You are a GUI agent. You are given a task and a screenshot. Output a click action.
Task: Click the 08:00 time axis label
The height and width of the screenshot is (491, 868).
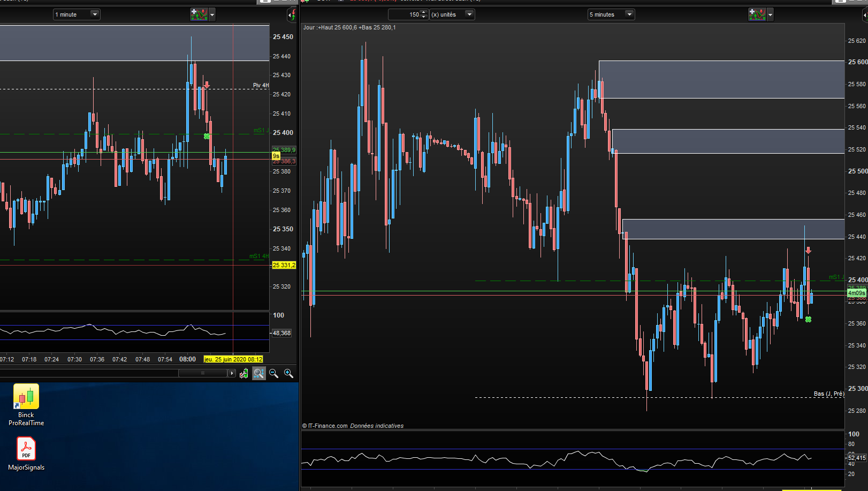tap(187, 359)
